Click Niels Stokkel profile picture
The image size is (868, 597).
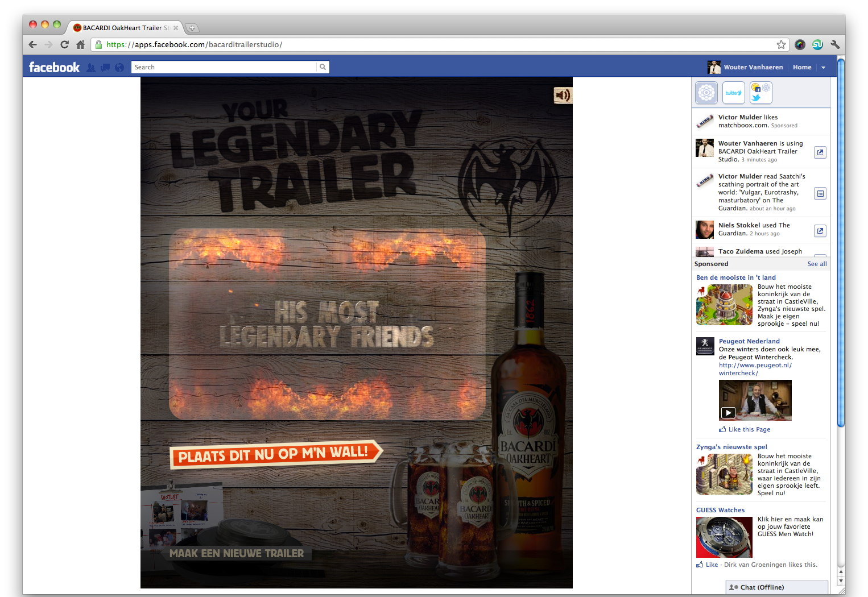(x=704, y=230)
